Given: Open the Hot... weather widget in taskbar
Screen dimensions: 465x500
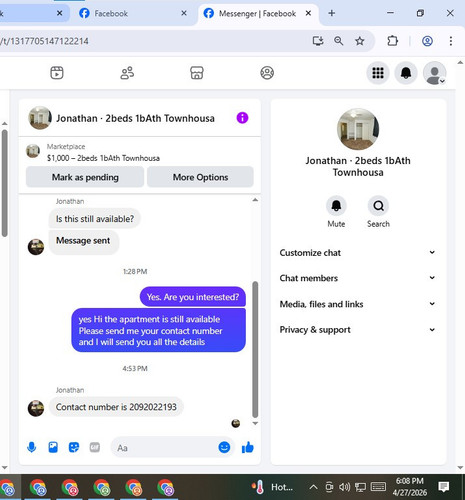Looking at the screenshot, I should [273, 487].
